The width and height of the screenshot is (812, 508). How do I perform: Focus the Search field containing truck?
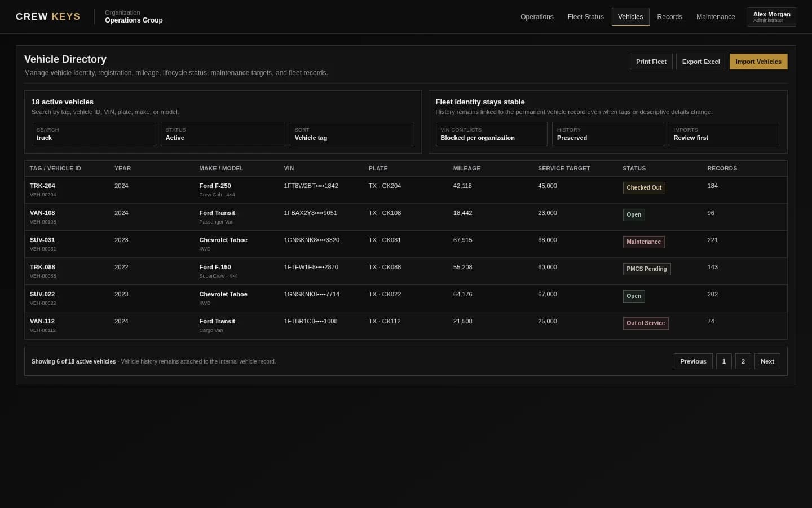coord(94,134)
